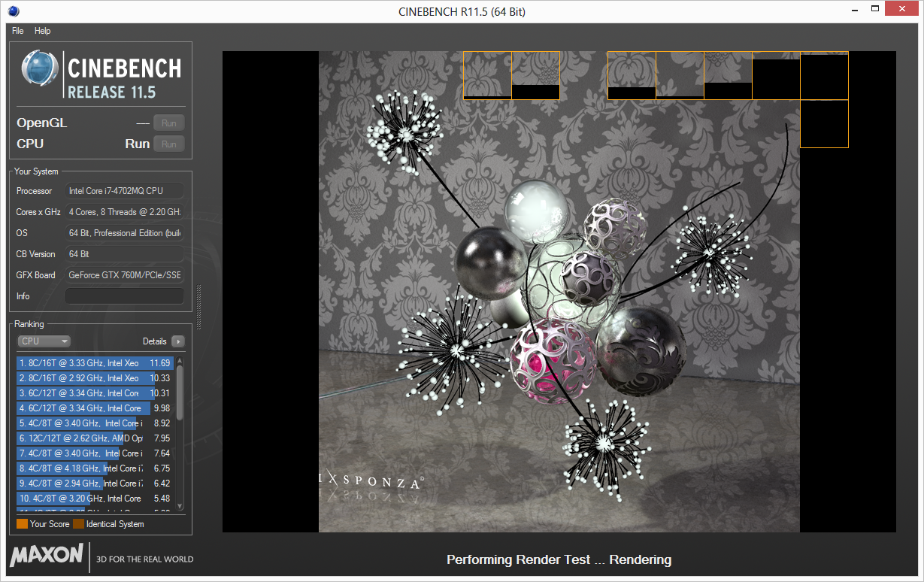Minimize the Cinebench window
The width and height of the screenshot is (924, 582).
click(854, 9)
